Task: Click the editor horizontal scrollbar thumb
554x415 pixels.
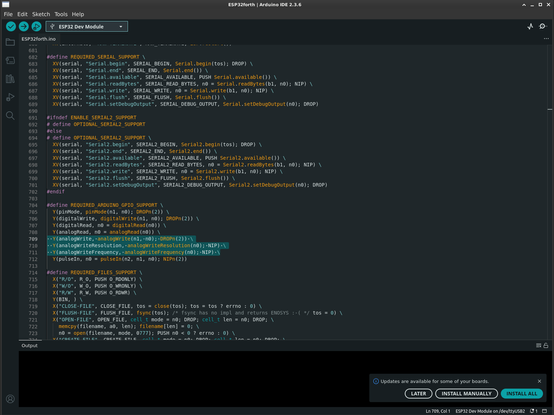Action: pyautogui.click(x=30, y=340)
